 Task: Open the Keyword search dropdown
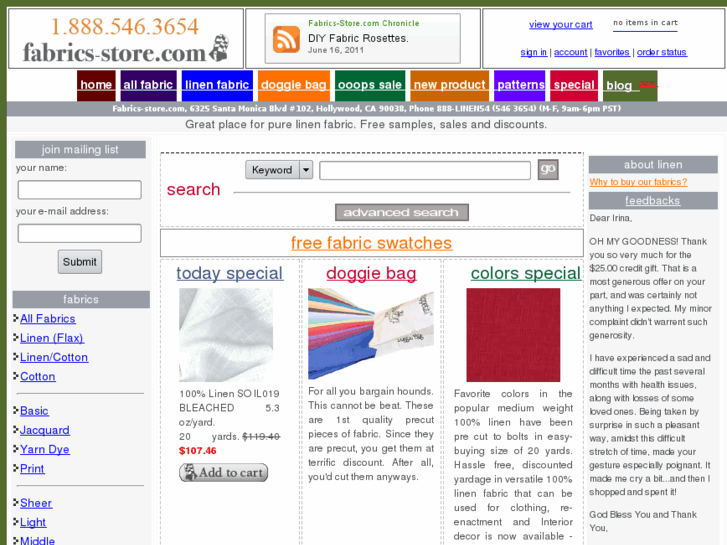[x=279, y=170]
